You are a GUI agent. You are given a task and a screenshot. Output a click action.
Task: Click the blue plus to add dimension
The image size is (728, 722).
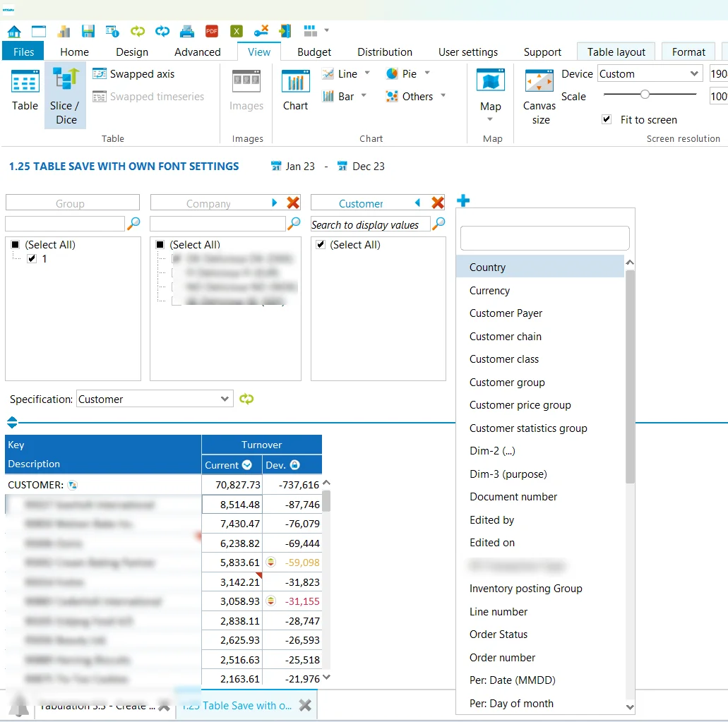pyautogui.click(x=463, y=200)
